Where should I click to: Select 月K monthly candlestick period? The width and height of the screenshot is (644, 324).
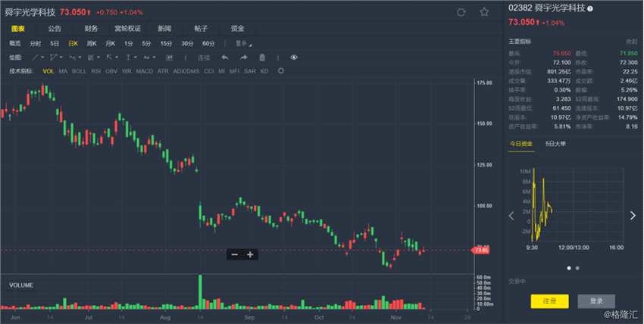pos(111,43)
